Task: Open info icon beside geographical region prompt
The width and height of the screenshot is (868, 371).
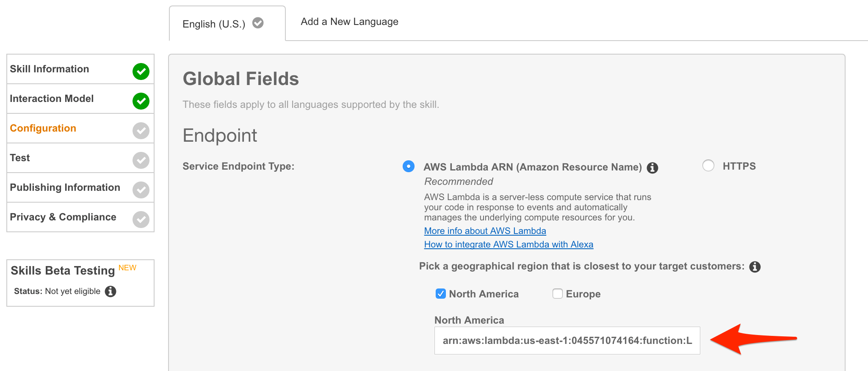Action: [x=755, y=267]
